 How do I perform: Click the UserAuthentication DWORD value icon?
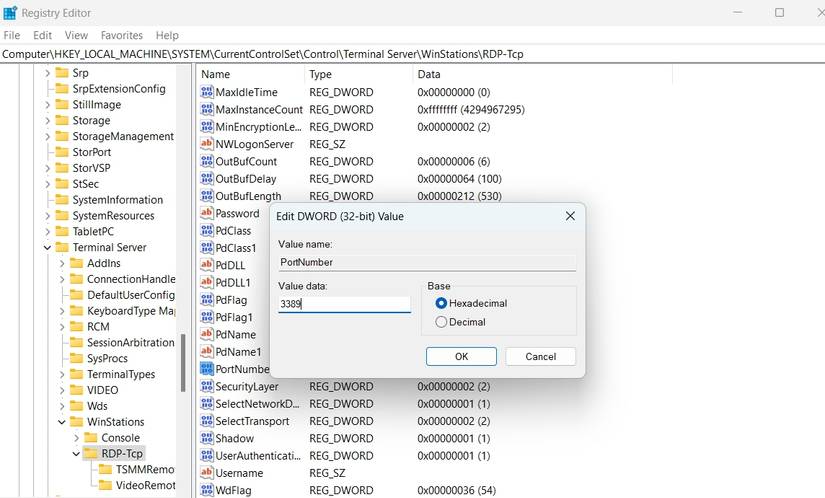pos(207,456)
